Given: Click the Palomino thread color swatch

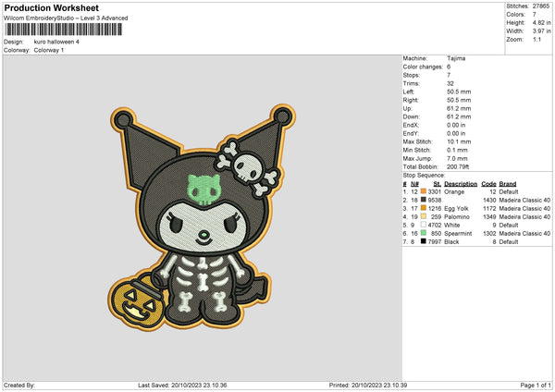Looking at the screenshot, I should (424, 216).
